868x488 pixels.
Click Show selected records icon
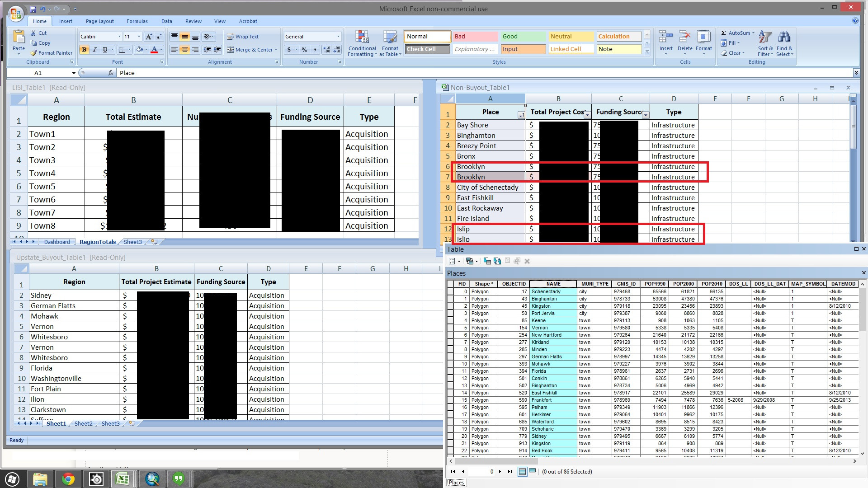pos(533,471)
